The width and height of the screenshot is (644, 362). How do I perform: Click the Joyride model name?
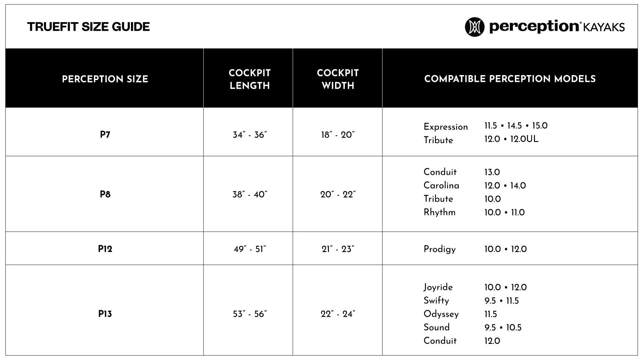click(438, 287)
